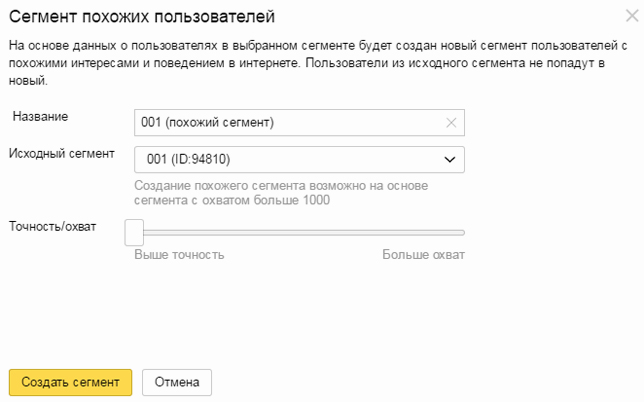The height and width of the screenshot is (402, 644).
Task: Click the Больше охват label
Action: tap(423, 255)
